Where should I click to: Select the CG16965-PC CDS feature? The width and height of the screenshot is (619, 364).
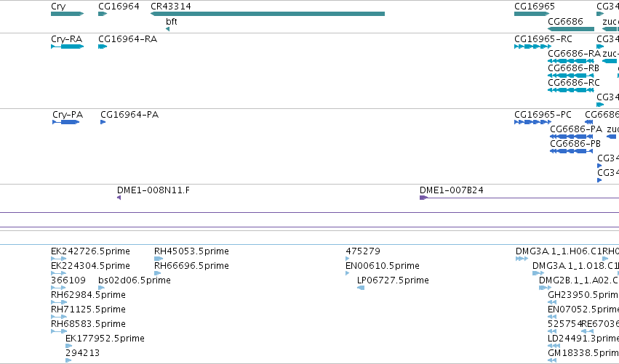click(532, 122)
